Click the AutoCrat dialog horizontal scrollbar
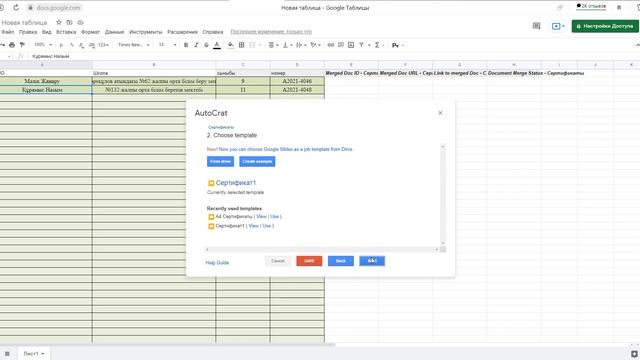The image size is (640, 360). click(322, 249)
